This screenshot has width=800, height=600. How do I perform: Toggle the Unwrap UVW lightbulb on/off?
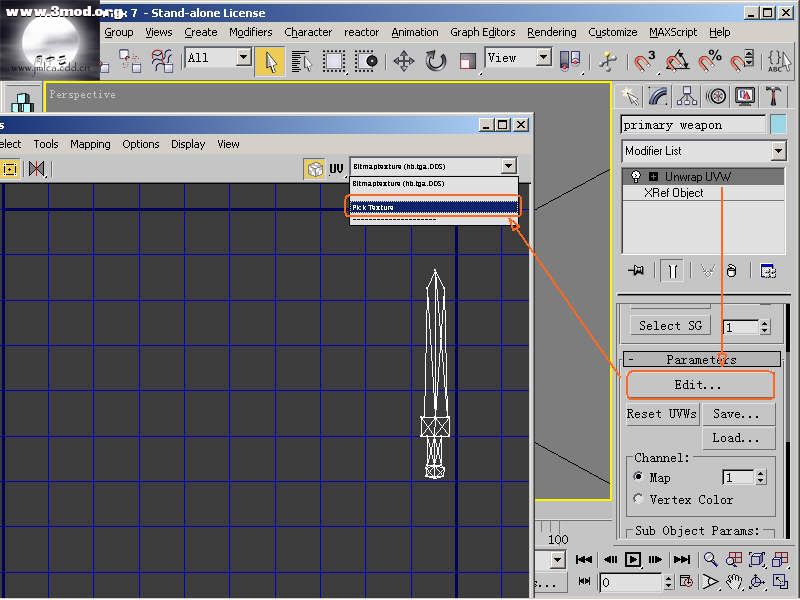click(x=635, y=177)
